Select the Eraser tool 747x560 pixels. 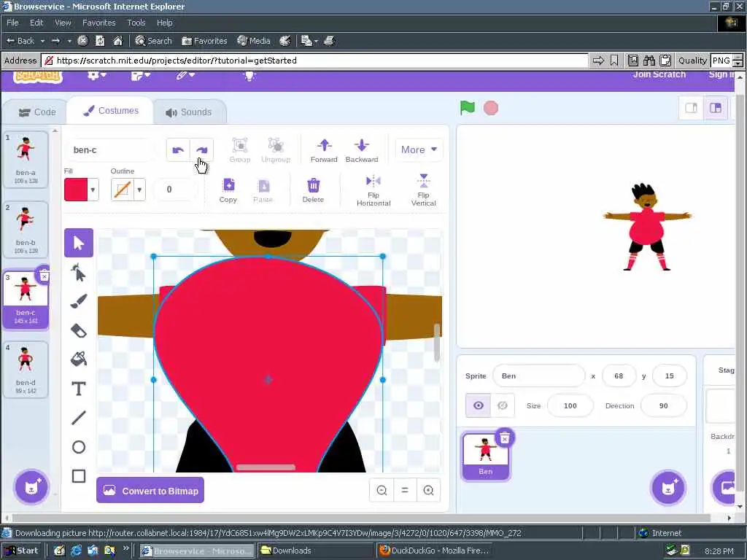tap(79, 330)
